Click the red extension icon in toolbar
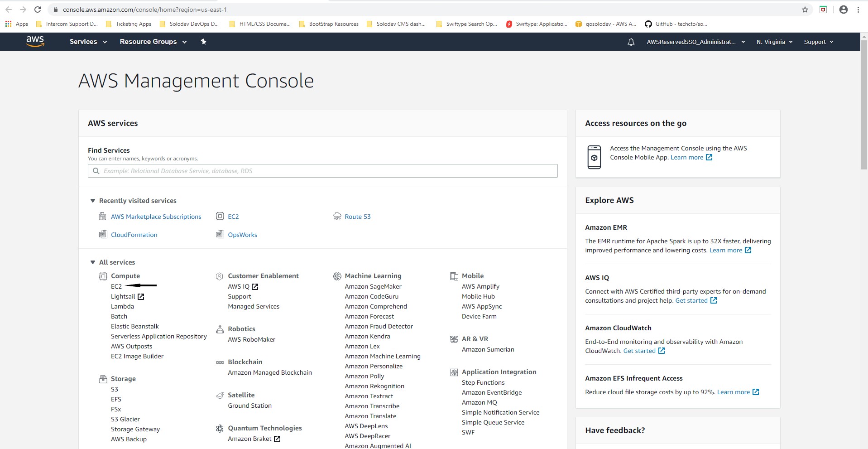Image resolution: width=868 pixels, height=449 pixels. [823, 10]
